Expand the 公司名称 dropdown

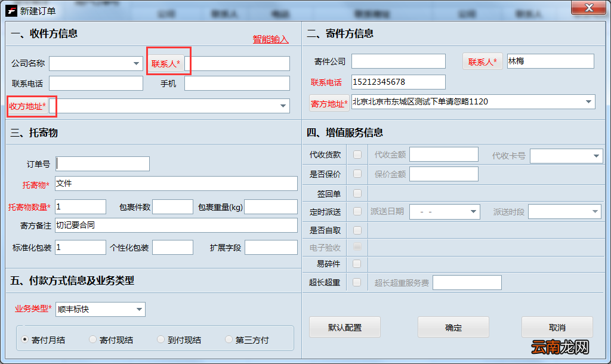pyautogui.click(x=136, y=63)
